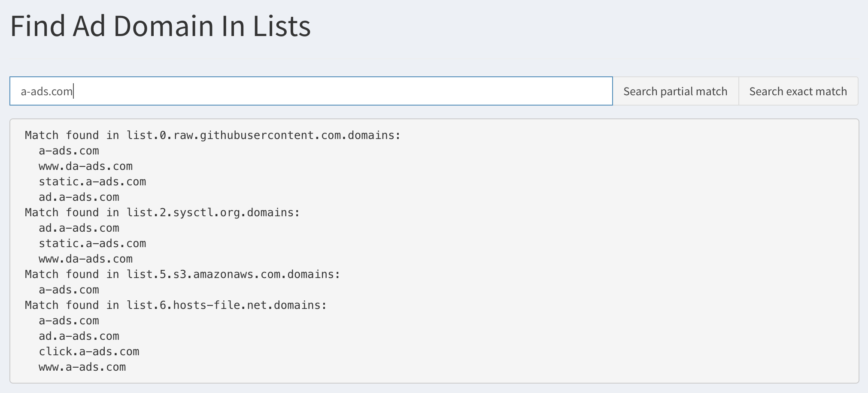Select ad.a-ads.com under the list.2 sysctl.org results
The width and height of the screenshot is (868, 393).
79,228
